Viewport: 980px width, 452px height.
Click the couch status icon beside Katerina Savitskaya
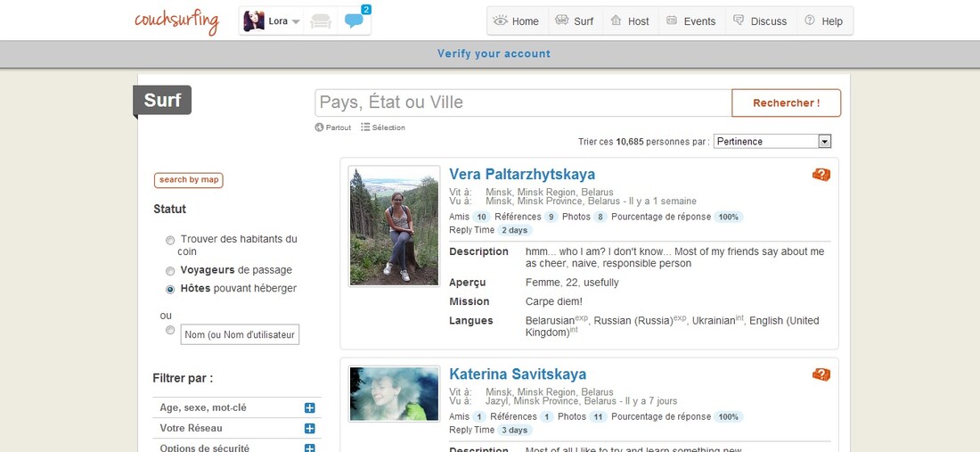click(821, 374)
